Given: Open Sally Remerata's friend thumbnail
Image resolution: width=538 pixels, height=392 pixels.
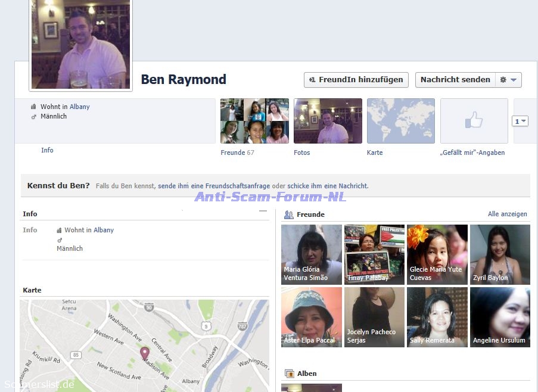Looking at the screenshot, I should 437,317.
